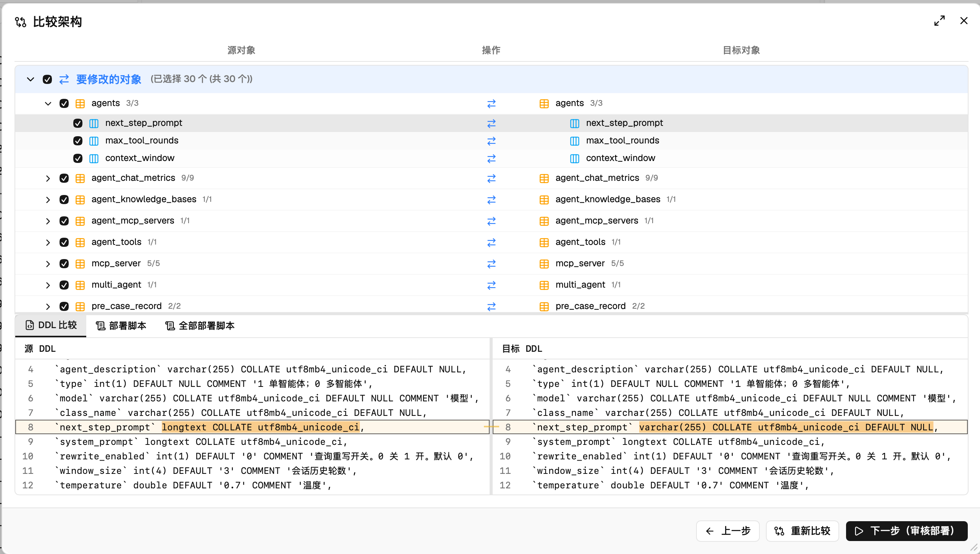Image resolution: width=980 pixels, height=554 pixels.
Task: Expand the multi_agent table node
Action: (x=48, y=285)
